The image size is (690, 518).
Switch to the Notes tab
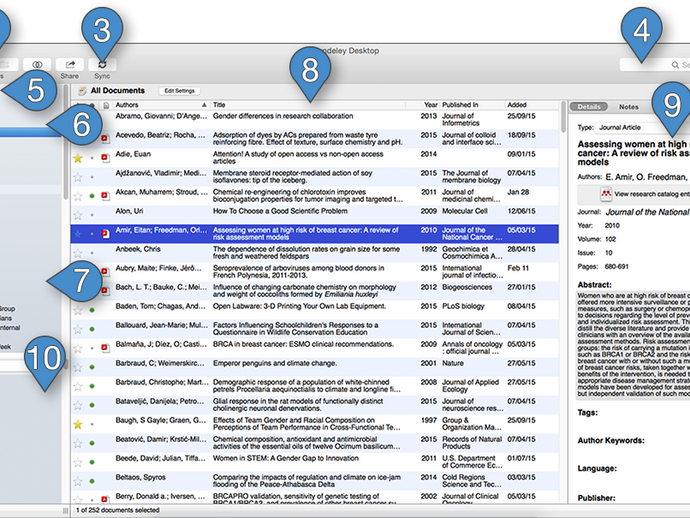click(628, 107)
